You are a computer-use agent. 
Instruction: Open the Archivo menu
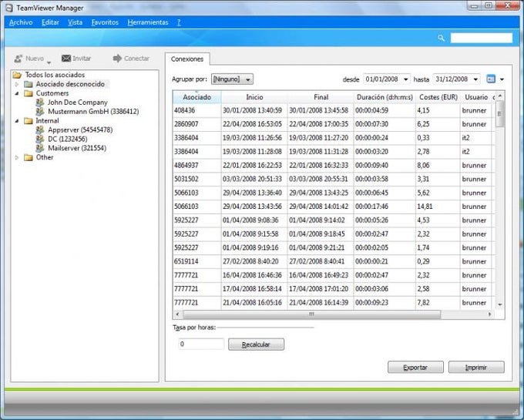point(21,22)
